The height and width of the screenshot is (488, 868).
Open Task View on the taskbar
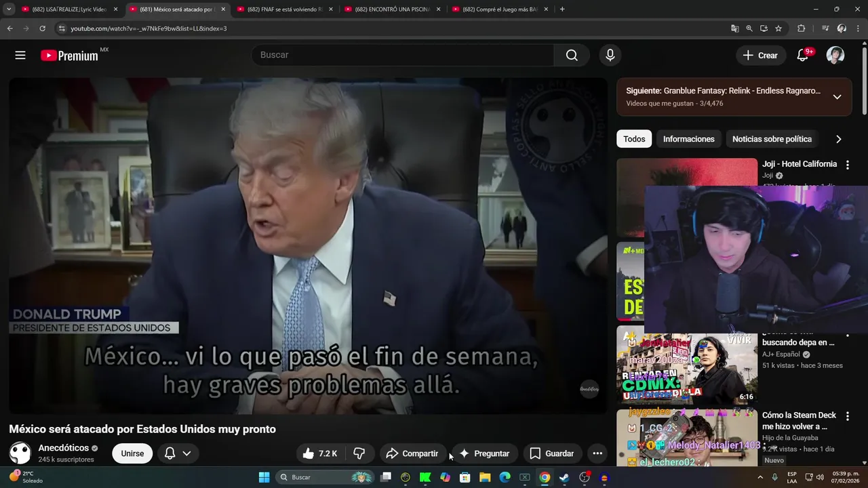386,477
